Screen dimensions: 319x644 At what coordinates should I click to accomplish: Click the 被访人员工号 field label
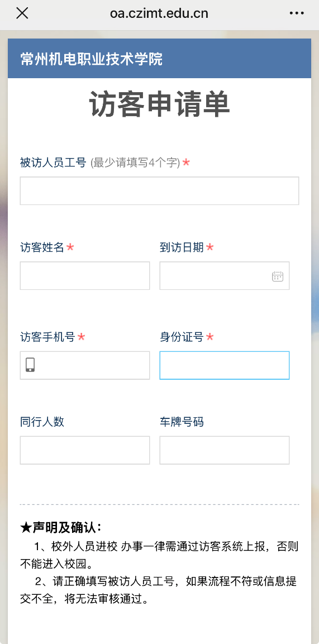[x=53, y=163]
